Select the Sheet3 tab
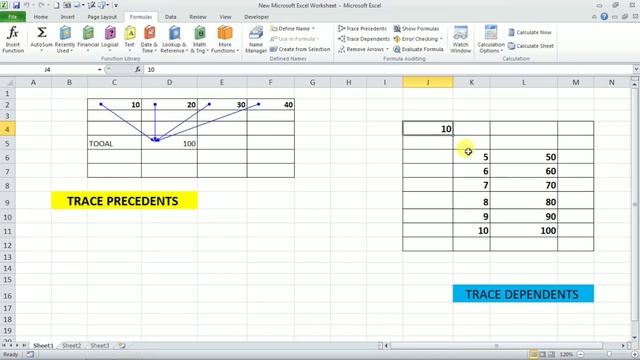 tap(100, 346)
